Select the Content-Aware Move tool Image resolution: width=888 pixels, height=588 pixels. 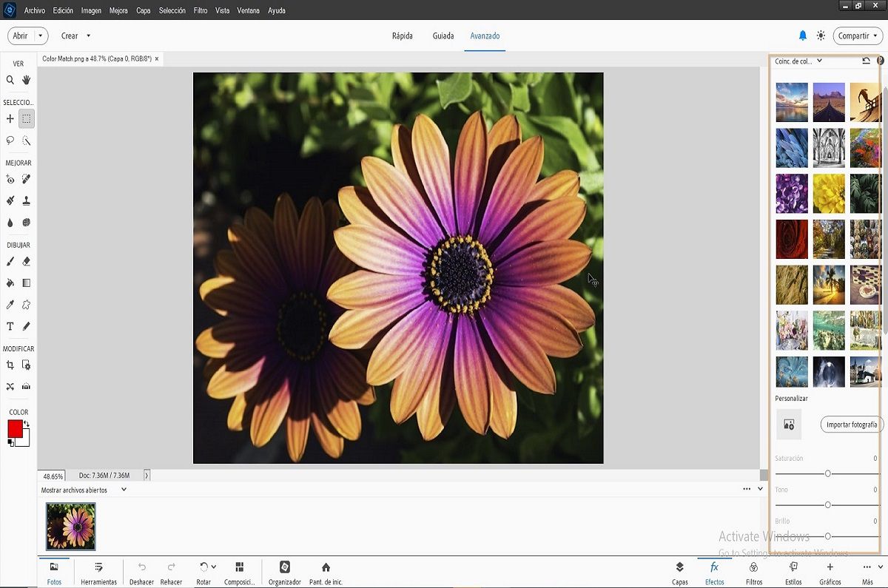[x=10, y=386]
